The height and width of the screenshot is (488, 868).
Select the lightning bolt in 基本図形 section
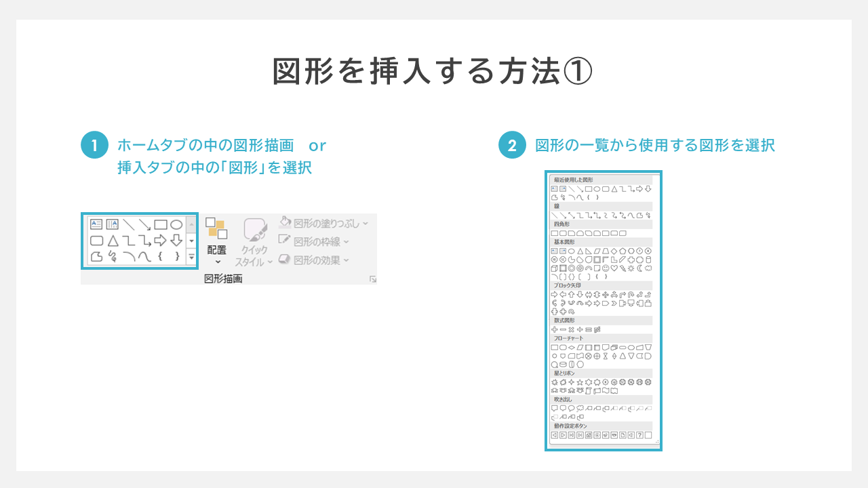(623, 268)
